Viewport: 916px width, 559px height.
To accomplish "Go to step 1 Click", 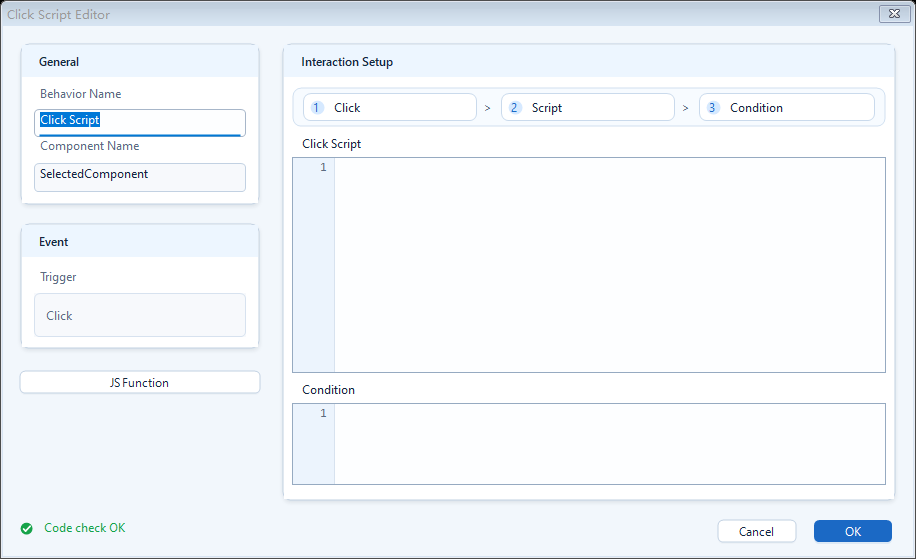I will coord(390,107).
